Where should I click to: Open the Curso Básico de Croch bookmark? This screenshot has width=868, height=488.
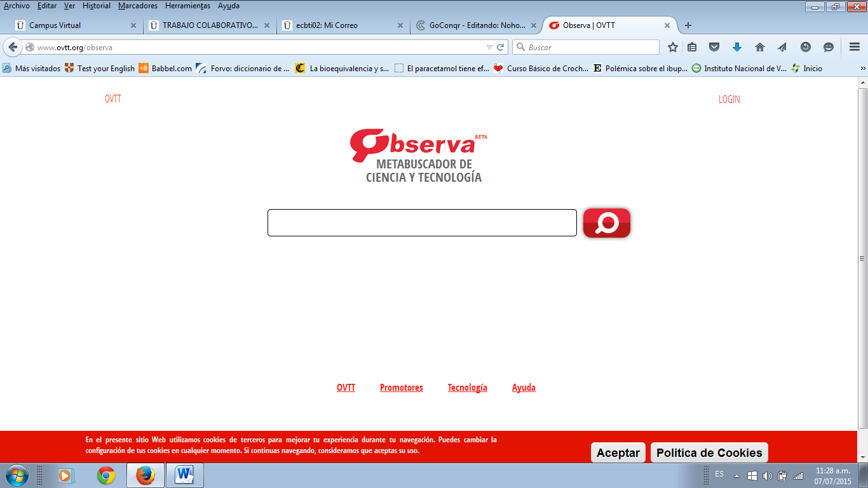[x=541, y=68]
